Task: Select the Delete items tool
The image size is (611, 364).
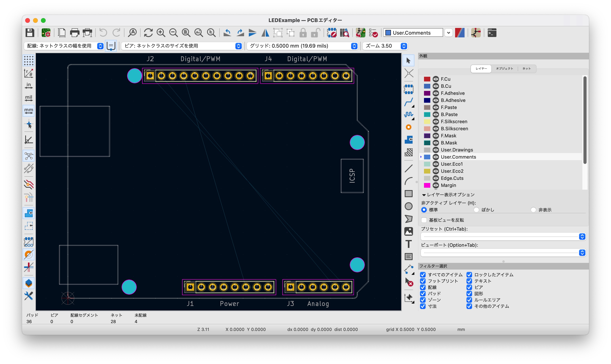Action: (409, 282)
